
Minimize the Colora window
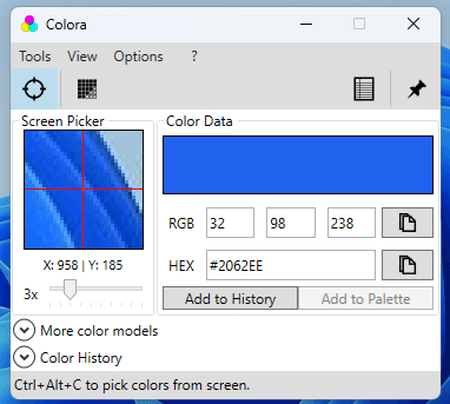pos(306,24)
